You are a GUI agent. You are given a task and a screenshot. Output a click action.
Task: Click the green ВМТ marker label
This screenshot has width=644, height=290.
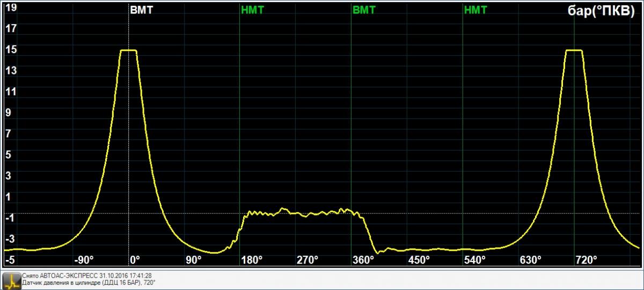pyautogui.click(x=364, y=10)
